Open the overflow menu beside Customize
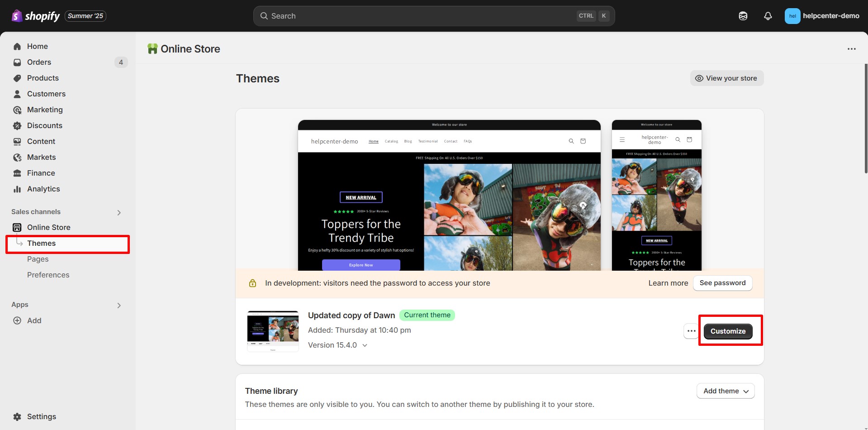Image resolution: width=868 pixels, height=430 pixels. tap(691, 331)
